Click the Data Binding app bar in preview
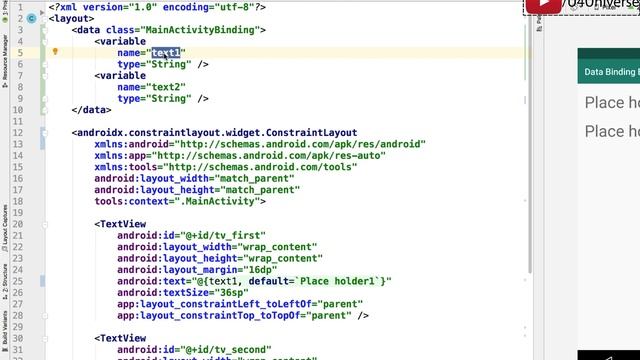 coord(609,72)
